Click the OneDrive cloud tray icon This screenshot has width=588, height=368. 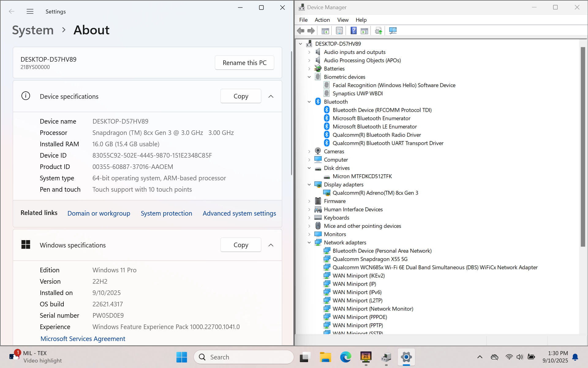tap(494, 357)
